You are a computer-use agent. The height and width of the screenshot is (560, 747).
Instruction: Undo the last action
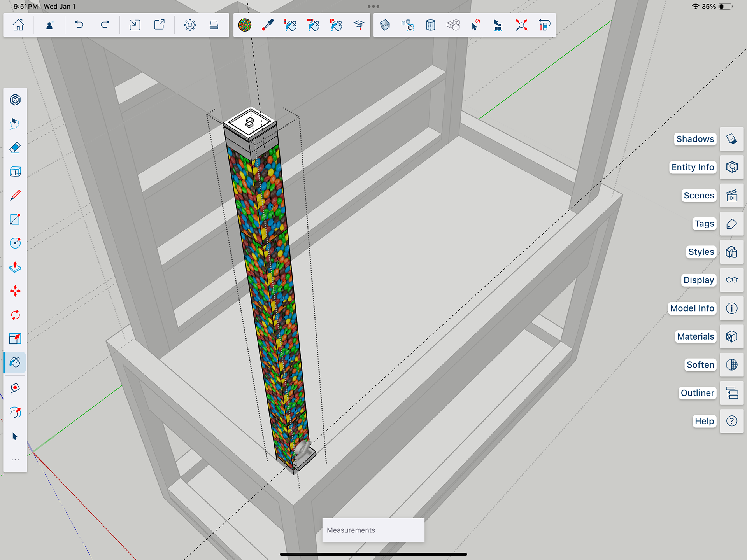pos(79,25)
